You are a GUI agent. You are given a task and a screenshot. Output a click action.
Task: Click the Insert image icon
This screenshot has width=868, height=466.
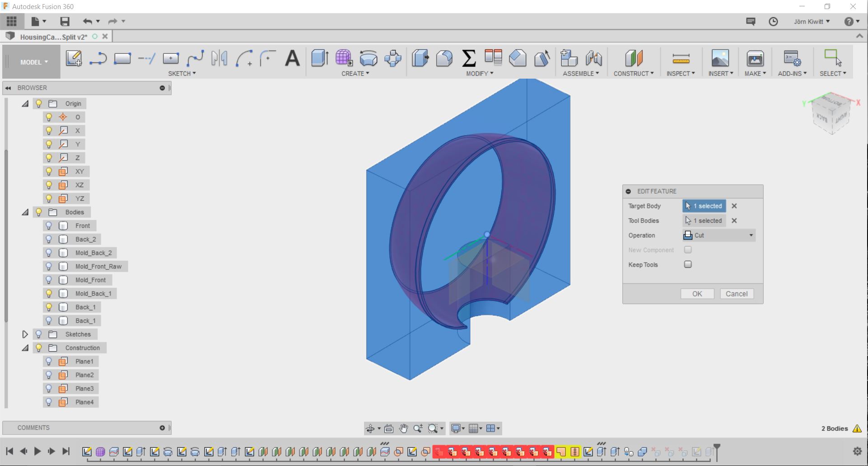tap(720, 58)
